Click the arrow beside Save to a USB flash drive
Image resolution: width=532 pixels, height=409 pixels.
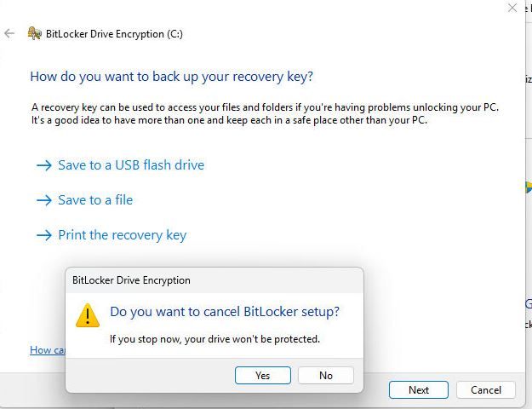coord(44,165)
